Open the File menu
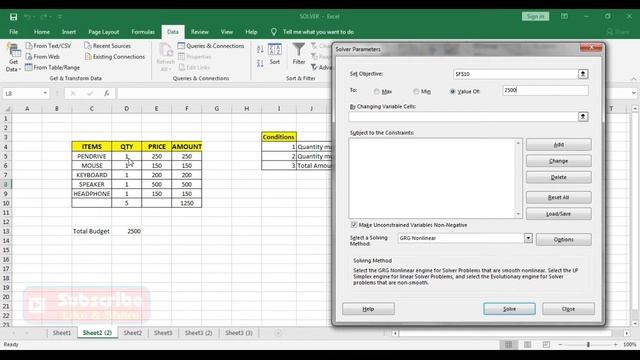Viewport: 640px width, 360px height. click(x=13, y=32)
